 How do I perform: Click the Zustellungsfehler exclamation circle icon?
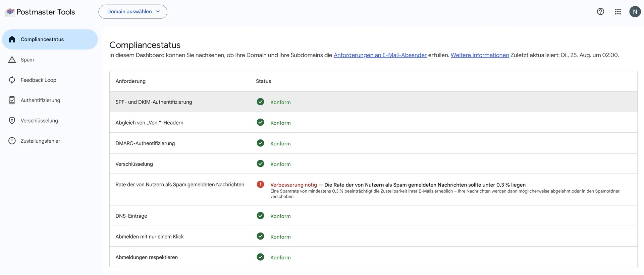tap(12, 141)
